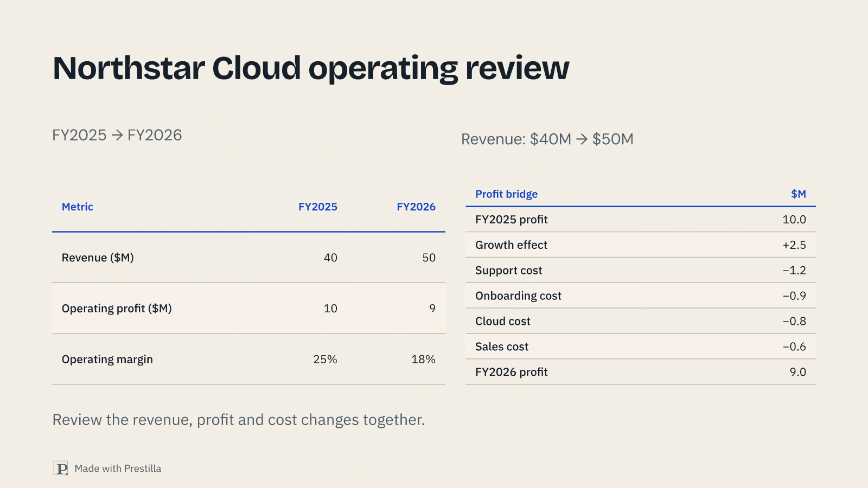Select the FY2025 profit row label

pos(511,220)
